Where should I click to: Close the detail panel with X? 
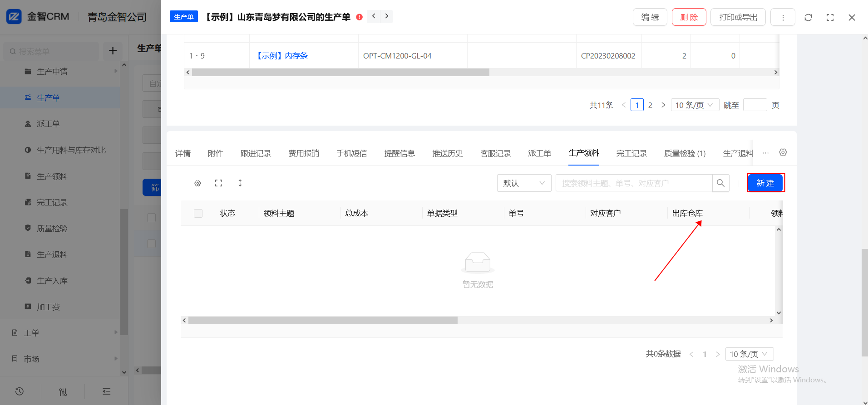click(x=852, y=17)
